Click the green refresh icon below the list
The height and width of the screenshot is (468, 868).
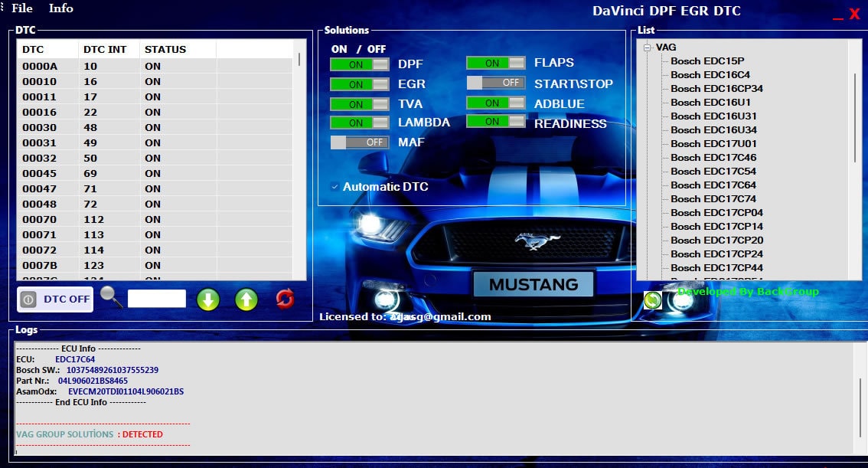(x=652, y=300)
